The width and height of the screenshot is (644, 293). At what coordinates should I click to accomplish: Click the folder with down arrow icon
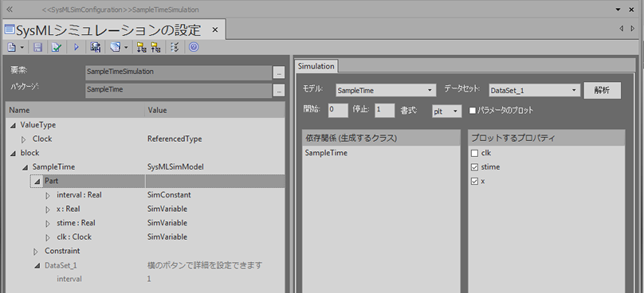142,48
